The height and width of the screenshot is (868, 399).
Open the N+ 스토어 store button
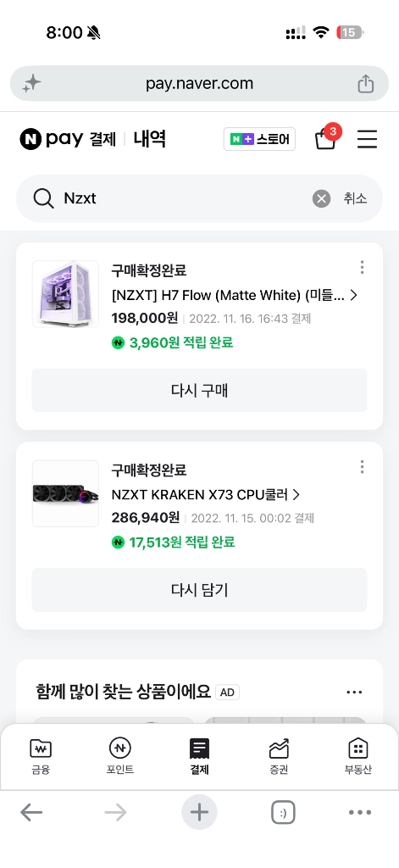click(259, 139)
